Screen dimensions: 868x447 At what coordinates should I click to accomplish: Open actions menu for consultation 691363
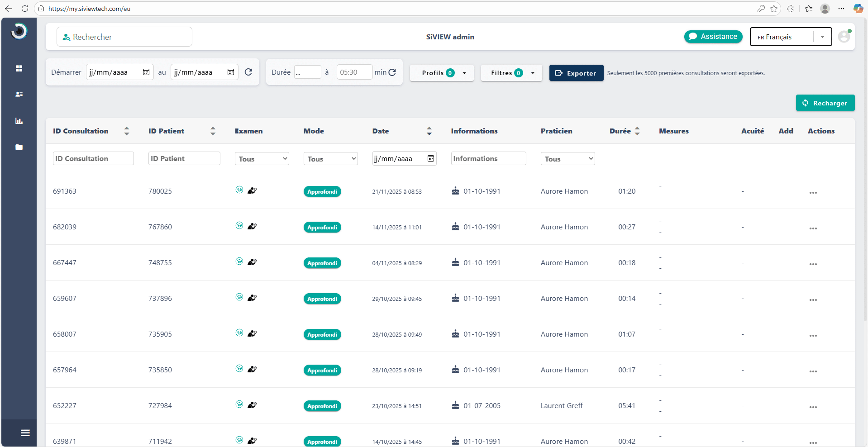pyautogui.click(x=813, y=192)
